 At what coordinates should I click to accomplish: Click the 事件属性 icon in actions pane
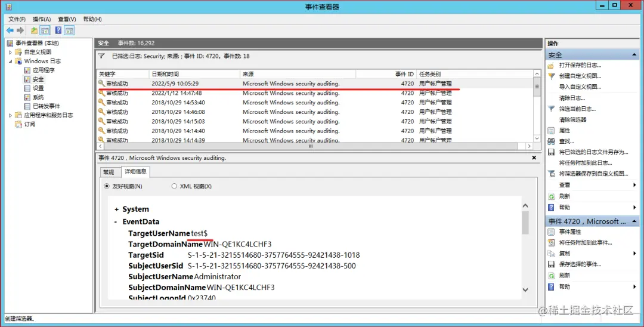[x=552, y=232]
